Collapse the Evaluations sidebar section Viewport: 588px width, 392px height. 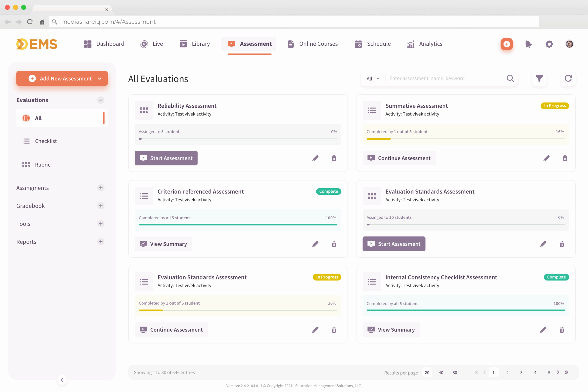(101, 100)
